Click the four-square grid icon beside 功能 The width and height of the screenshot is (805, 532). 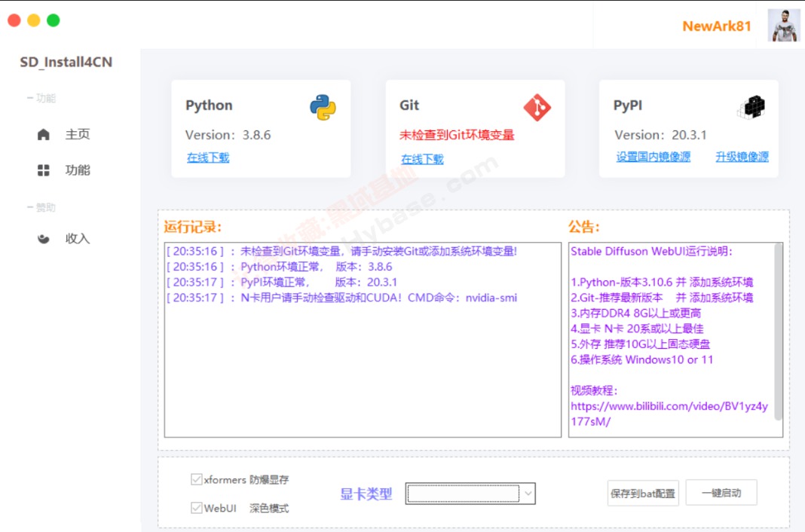44,170
